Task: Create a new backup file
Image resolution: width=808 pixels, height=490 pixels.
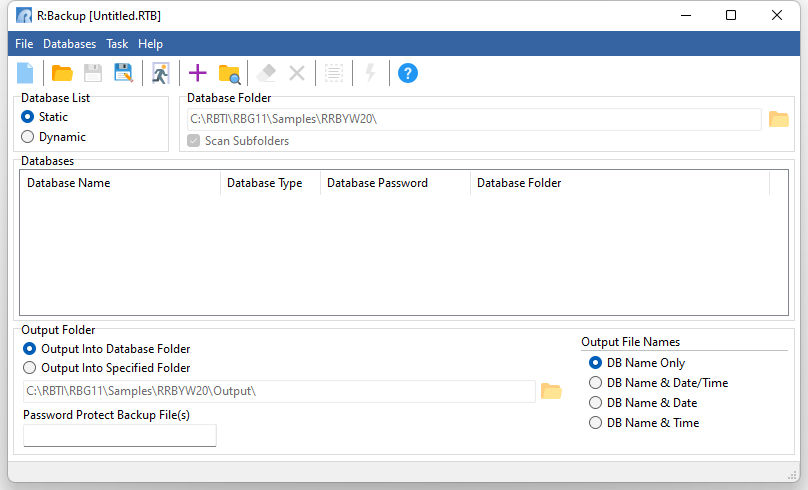Action: click(25, 73)
